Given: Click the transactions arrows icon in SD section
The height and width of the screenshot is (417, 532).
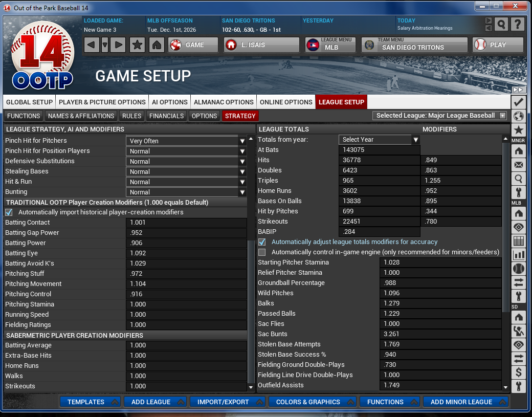Looking at the screenshot, I should 519,358.
